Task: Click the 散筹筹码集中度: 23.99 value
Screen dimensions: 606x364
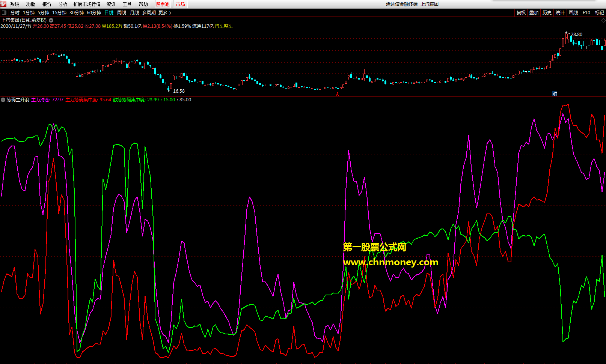Action: 136,100
